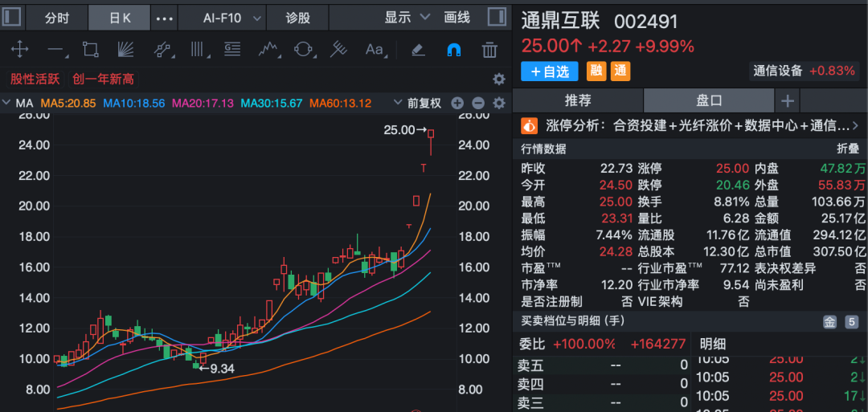Click the 画线 drawing button
The image size is (868, 412).
point(457,17)
